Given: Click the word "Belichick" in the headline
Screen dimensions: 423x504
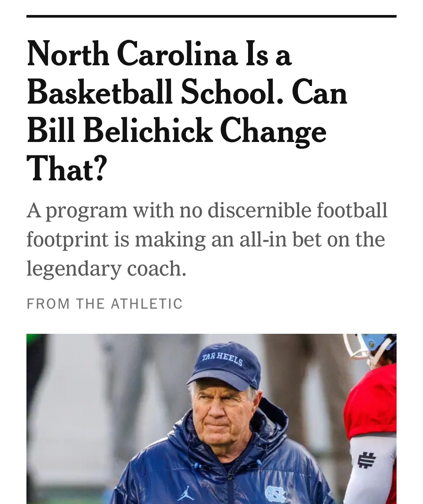Looking at the screenshot, I should pyautogui.click(x=148, y=131).
